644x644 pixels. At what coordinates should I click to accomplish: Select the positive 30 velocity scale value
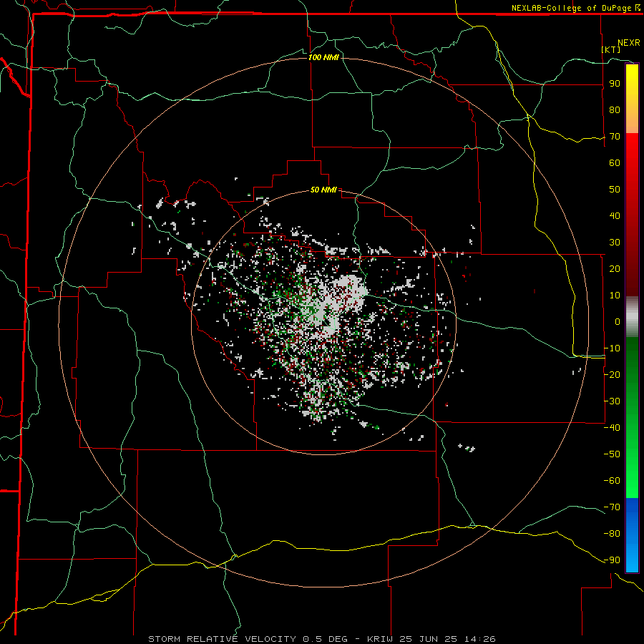(x=615, y=243)
